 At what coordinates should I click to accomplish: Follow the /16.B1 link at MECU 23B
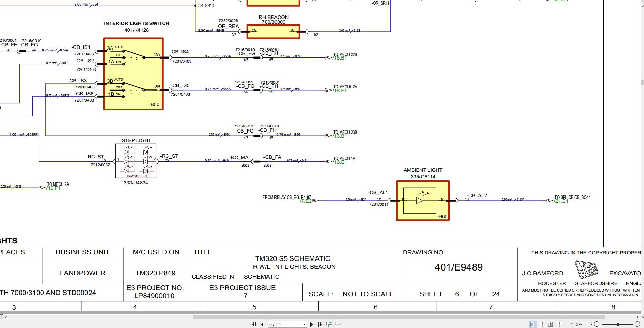click(340, 136)
